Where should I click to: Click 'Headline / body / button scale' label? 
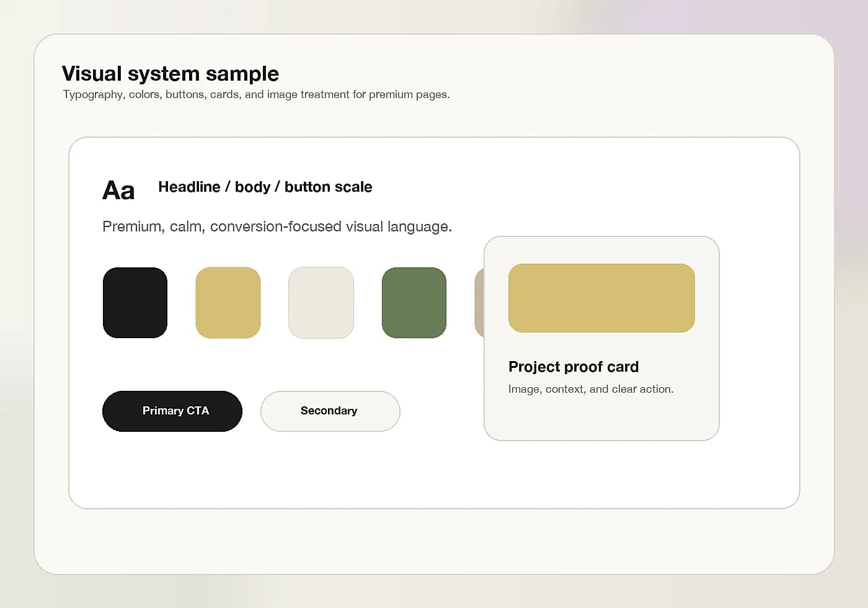pyautogui.click(x=265, y=187)
